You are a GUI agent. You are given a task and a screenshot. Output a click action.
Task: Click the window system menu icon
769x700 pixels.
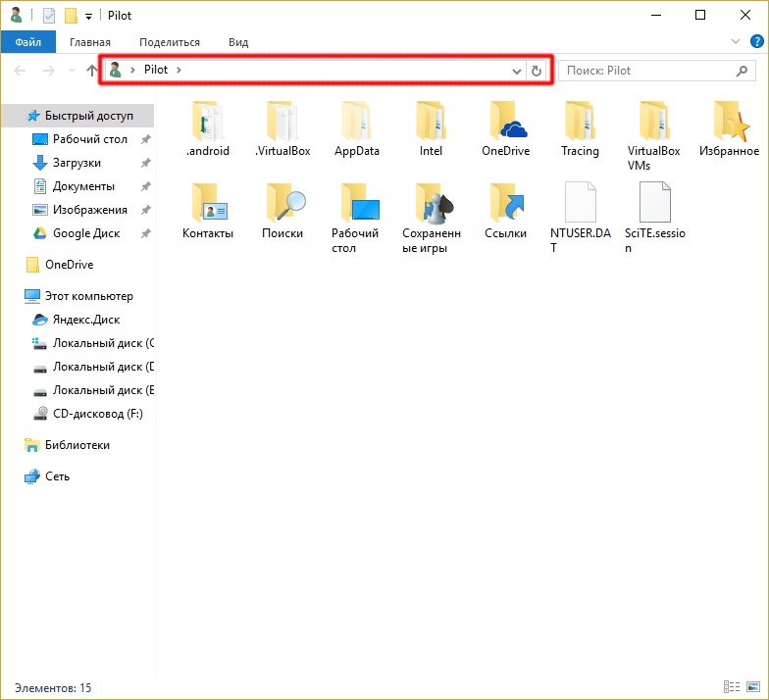[x=16, y=16]
